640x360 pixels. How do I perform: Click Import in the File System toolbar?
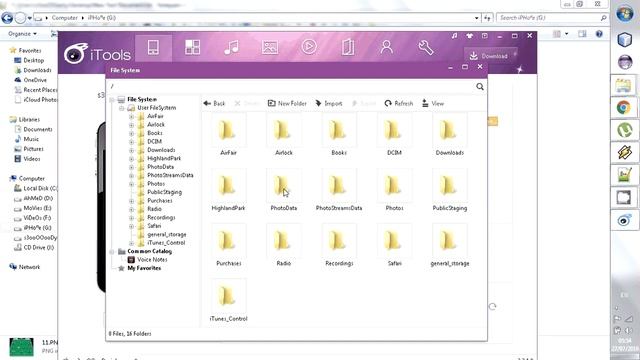pos(329,104)
